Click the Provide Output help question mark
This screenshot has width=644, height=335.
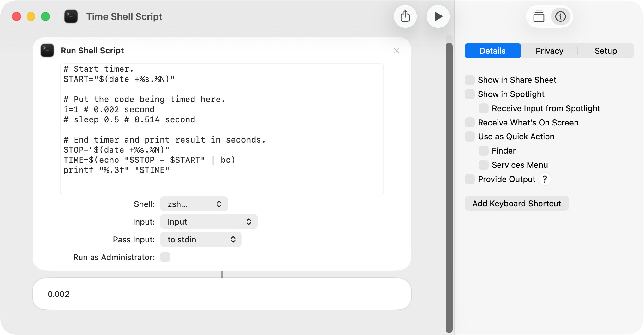[x=545, y=179]
